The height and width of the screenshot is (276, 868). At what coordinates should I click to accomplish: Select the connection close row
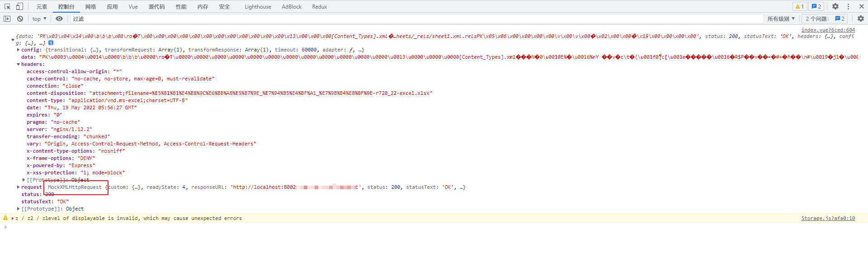[x=55, y=86]
